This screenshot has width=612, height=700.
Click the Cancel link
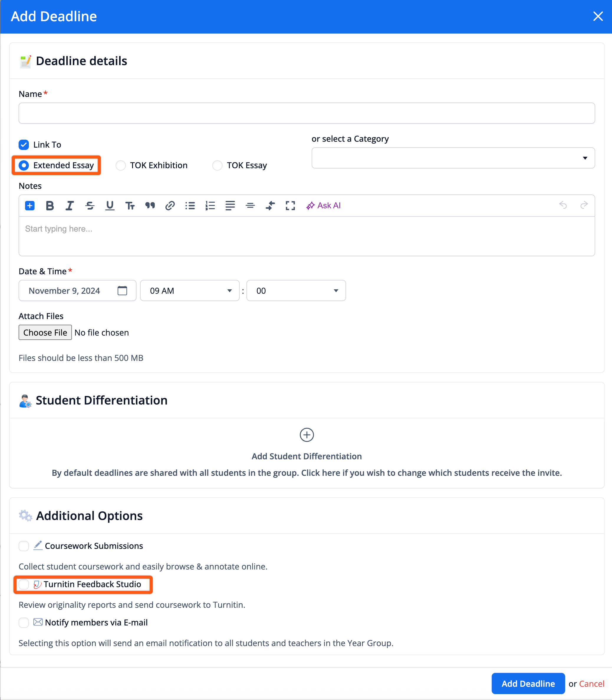click(x=591, y=684)
